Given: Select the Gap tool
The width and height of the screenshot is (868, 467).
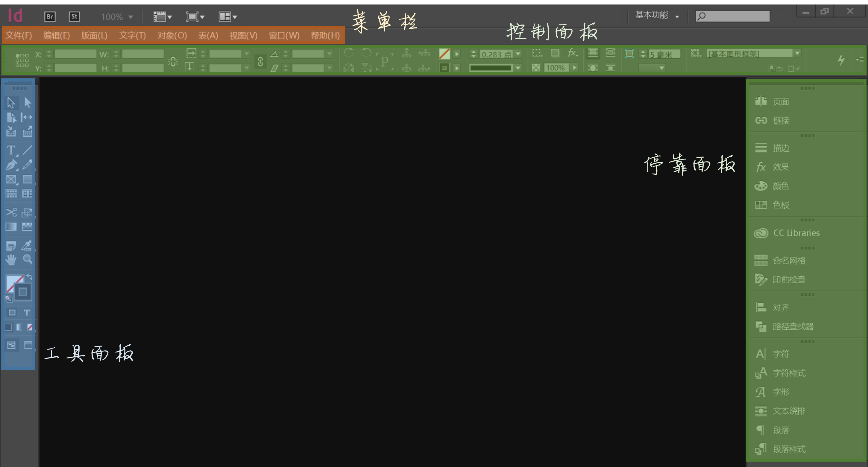Looking at the screenshot, I should tap(27, 117).
